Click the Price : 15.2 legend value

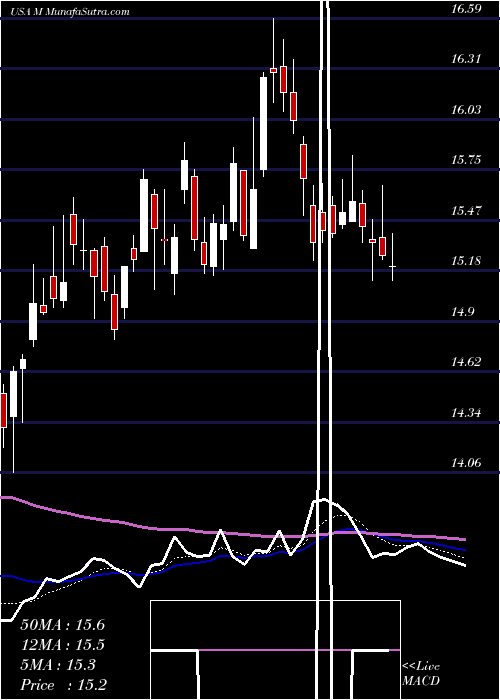pos(64,685)
